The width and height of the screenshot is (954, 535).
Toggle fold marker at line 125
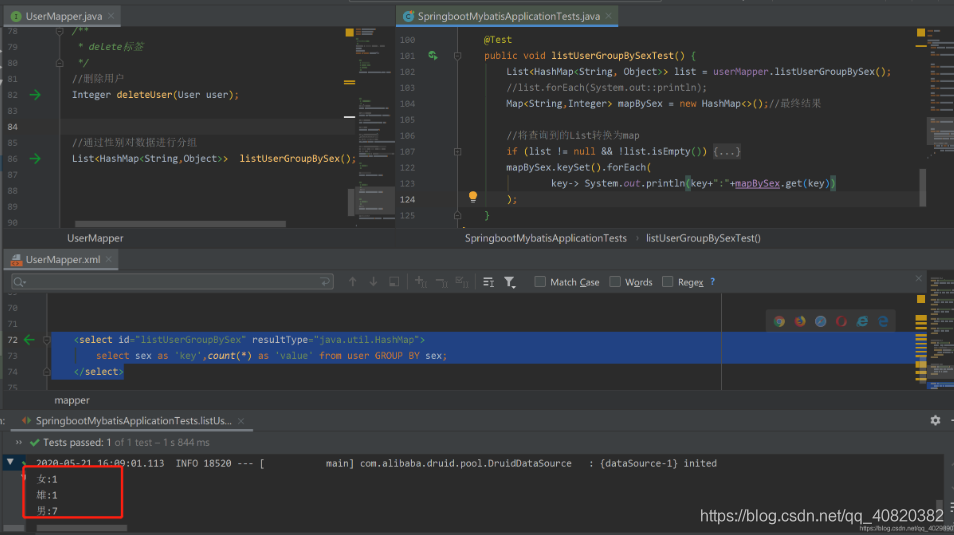tap(458, 215)
